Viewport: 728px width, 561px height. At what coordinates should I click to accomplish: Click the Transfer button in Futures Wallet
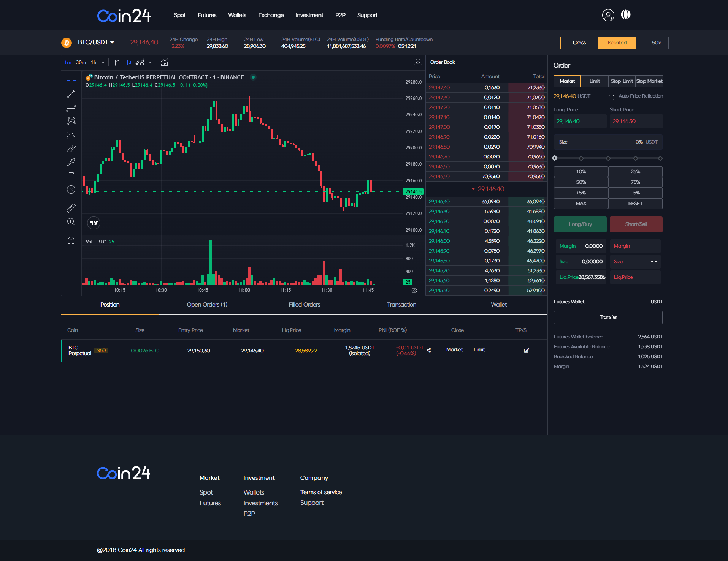pyautogui.click(x=608, y=317)
